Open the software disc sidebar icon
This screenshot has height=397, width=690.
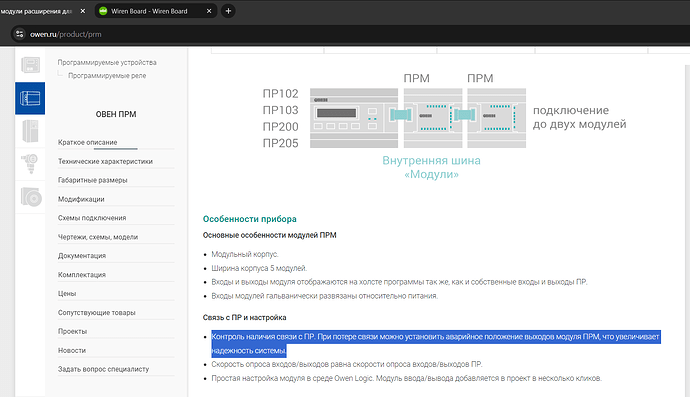pyautogui.click(x=30, y=197)
